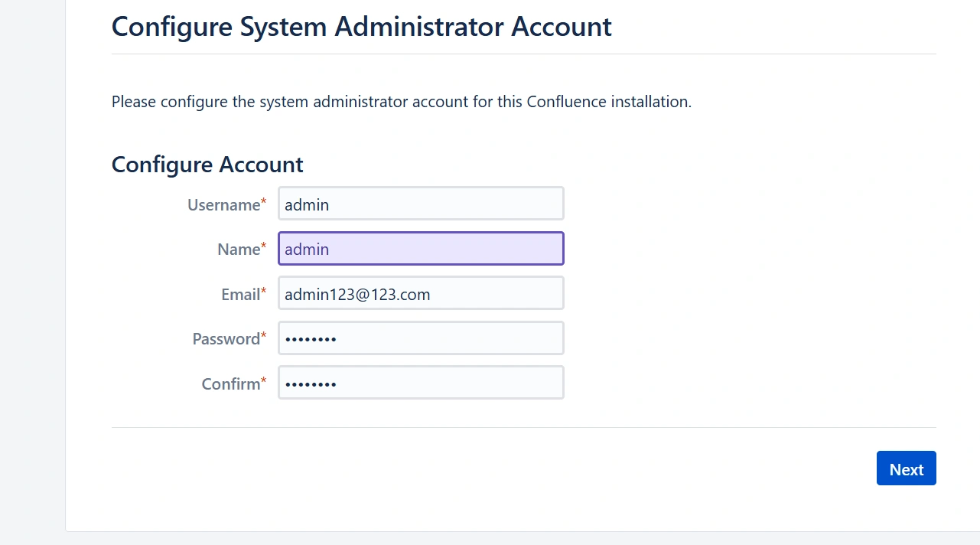
Task: Focus the Name text field
Action: 421,249
